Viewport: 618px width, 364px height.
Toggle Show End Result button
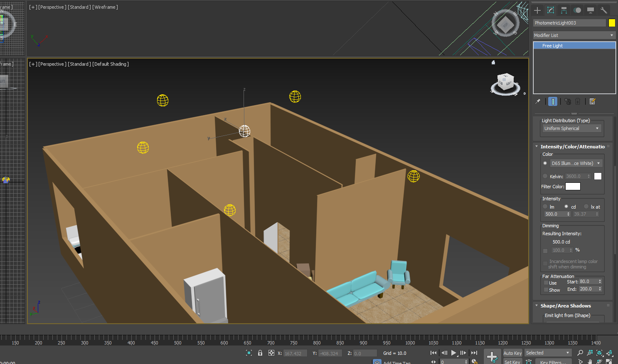point(553,101)
